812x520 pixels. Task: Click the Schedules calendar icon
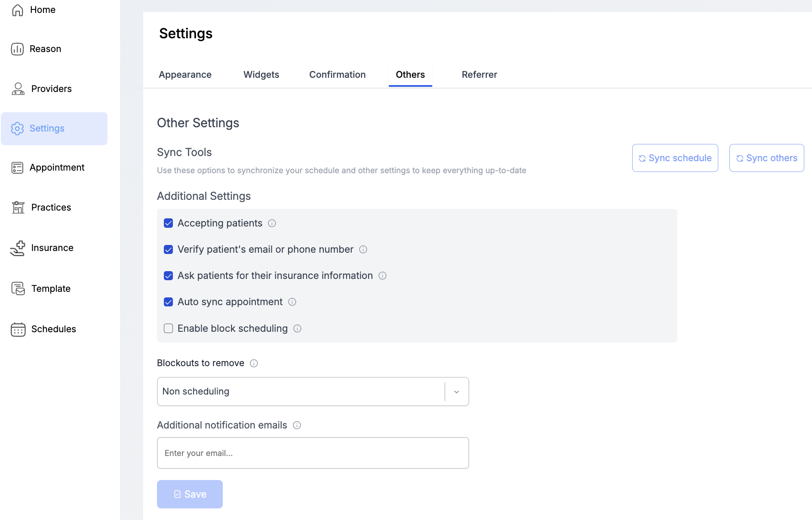click(x=18, y=329)
